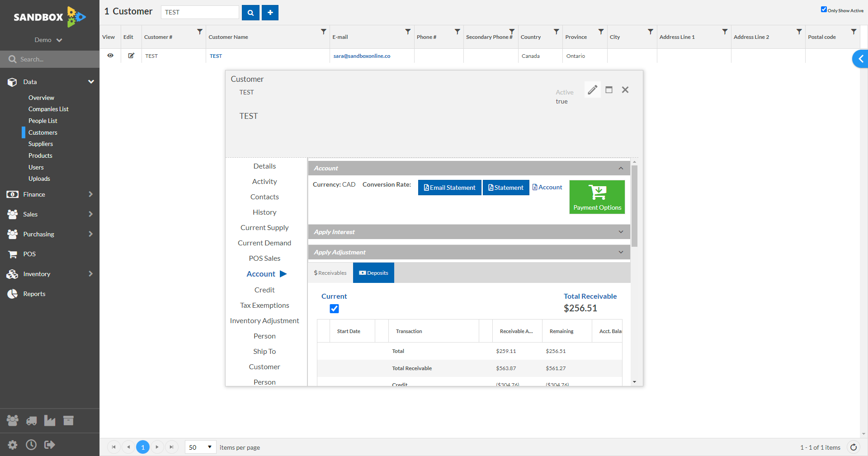Click the customer search input field
This screenshot has width=868, height=456.
(x=200, y=12)
